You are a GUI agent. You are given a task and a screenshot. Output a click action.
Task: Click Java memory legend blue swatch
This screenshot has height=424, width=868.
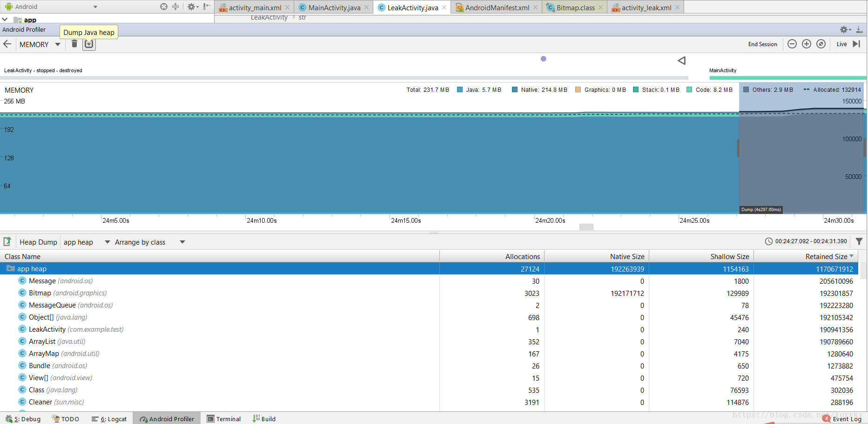[x=460, y=89]
